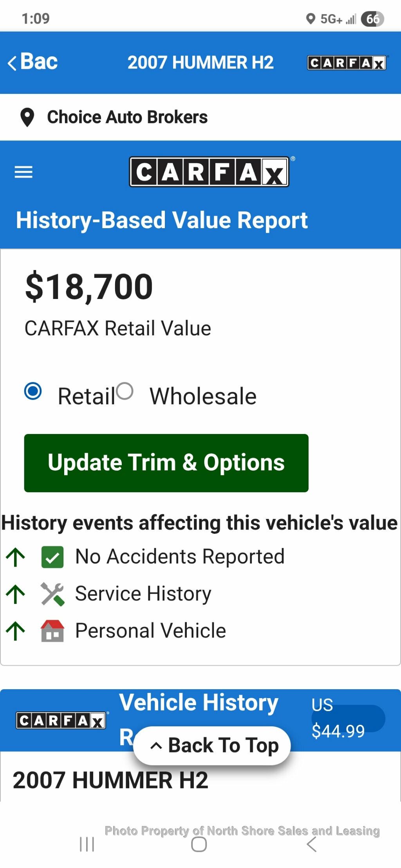Tap the 2007 HUMMER H2 header title
Image resolution: width=401 pixels, height=868 pixels.
click(200, 63)
